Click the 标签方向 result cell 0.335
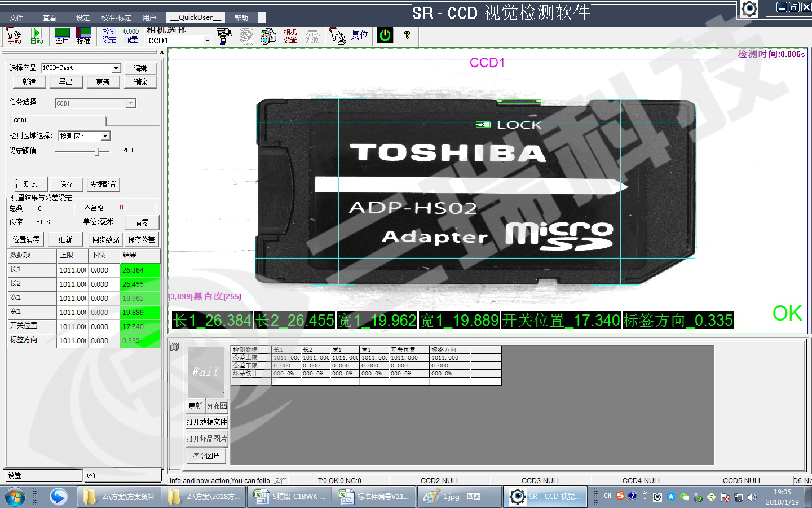Viewport: 812px width, 508px height. (140, 340)
